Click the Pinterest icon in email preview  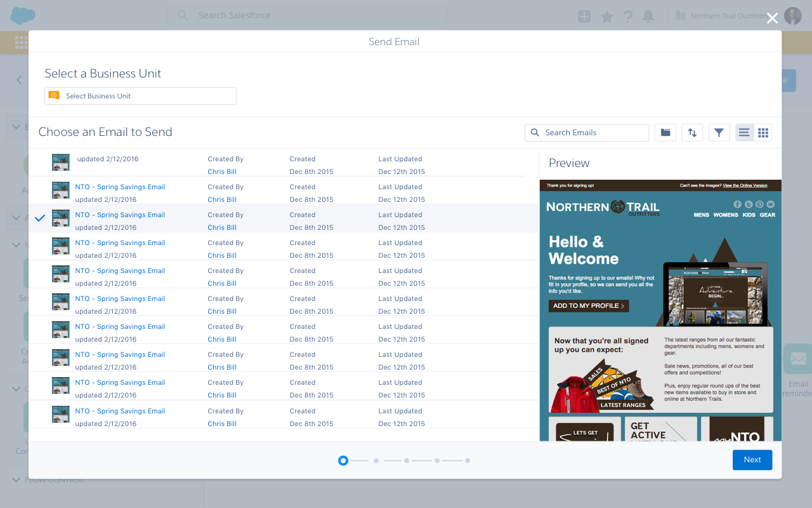pos(759,204)
